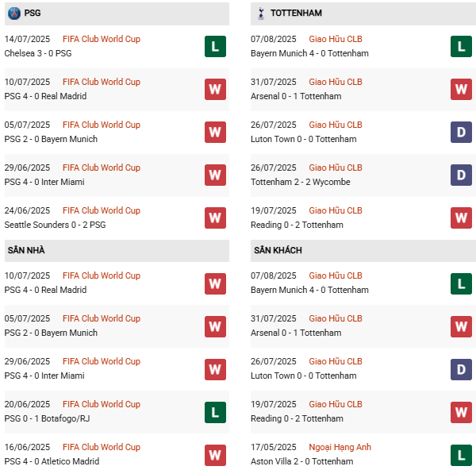Click the PSG team header label
476x470 pixels.
[x=33, y=13]
